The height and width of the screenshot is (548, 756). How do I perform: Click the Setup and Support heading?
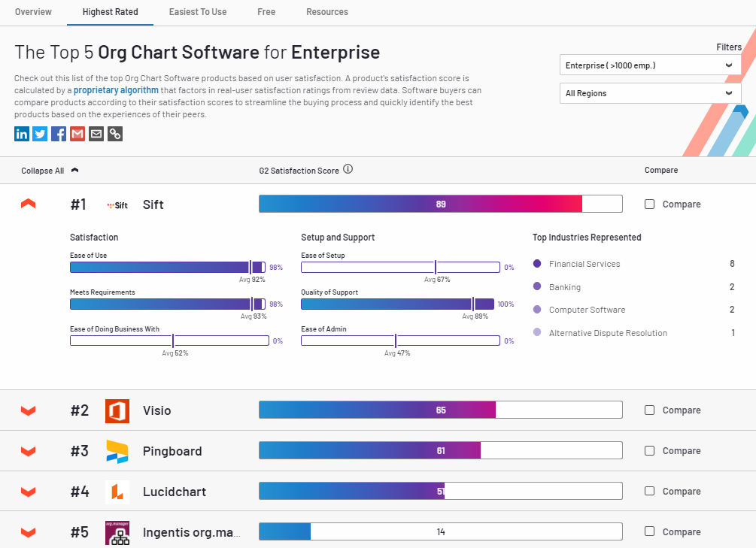(x=338, y=237)
